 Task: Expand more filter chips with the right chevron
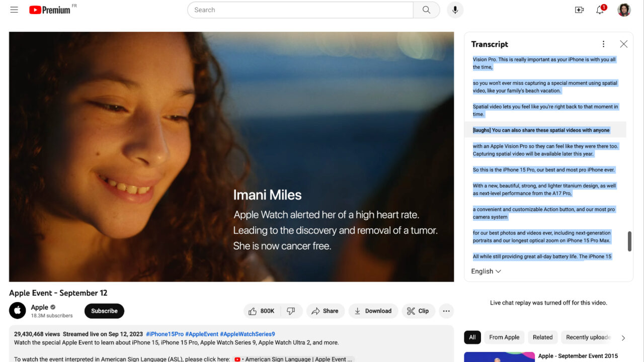tap(623, 337)
